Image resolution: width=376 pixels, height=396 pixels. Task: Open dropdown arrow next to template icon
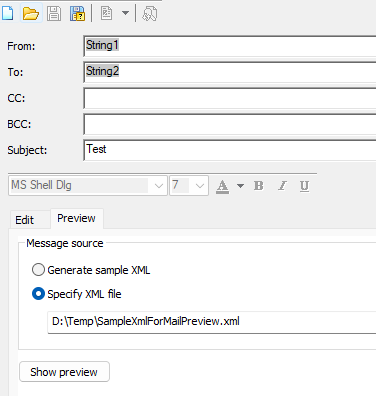point(125,13)
